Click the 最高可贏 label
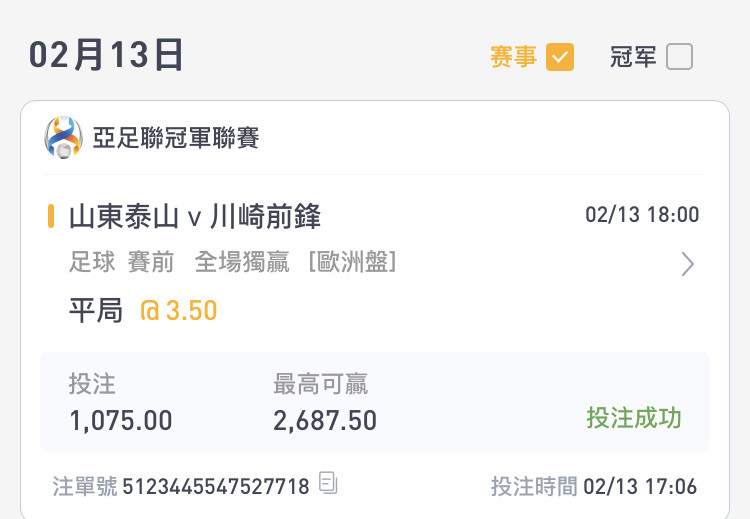 pyautogui.click(x=320, y=384)
